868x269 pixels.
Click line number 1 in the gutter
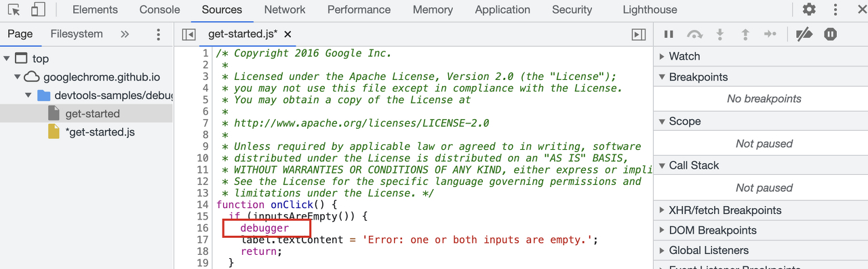[205, 54]
